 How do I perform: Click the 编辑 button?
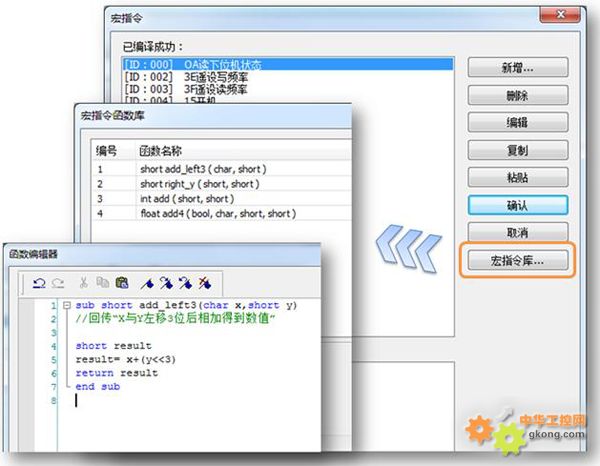518,123
